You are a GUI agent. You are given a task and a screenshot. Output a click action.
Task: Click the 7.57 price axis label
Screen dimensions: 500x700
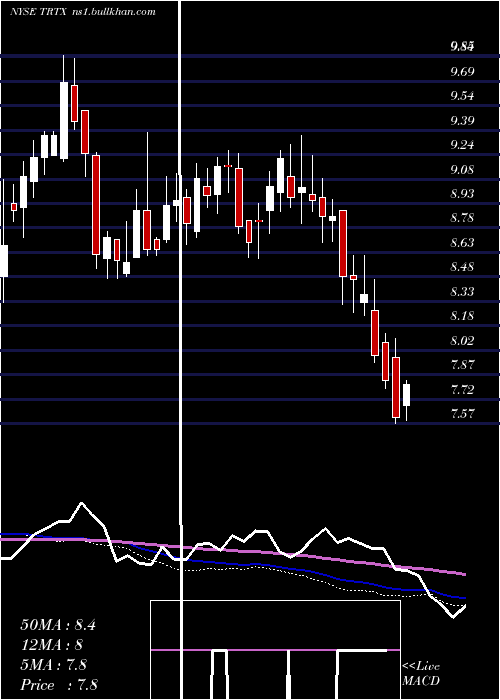click(x=463, y=414)
